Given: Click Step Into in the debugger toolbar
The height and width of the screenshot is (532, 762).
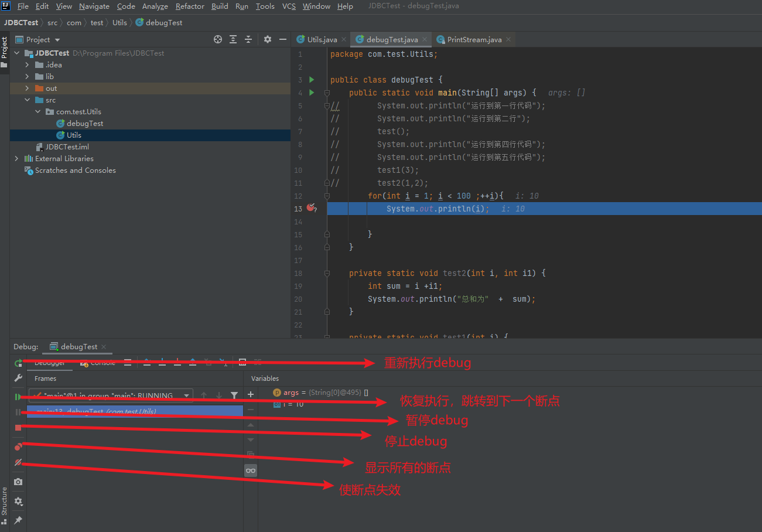Looking at the screenshot, I should pyautogui.click(x=162, y=363).
